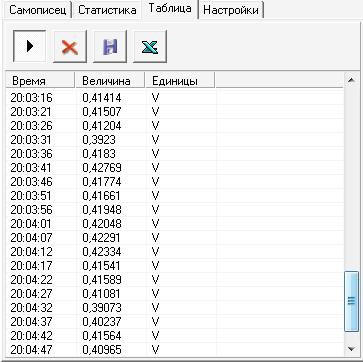The image size is (363, 362).
Task: Open the Статистика tab
Action: tap(107, 10)
